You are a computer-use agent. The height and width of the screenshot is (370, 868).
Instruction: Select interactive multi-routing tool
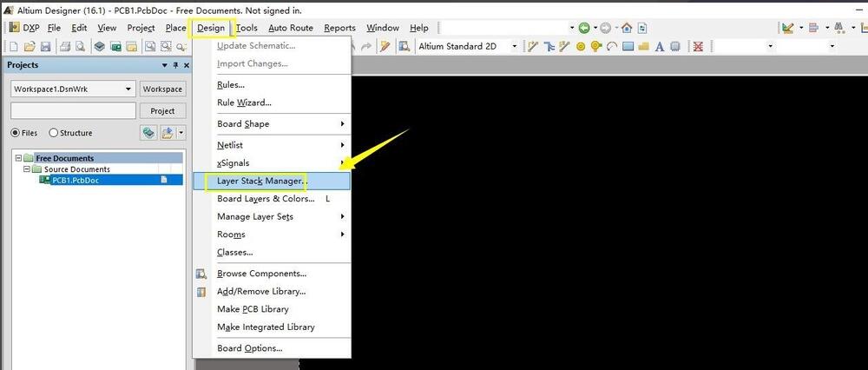[x=564, y=47]
